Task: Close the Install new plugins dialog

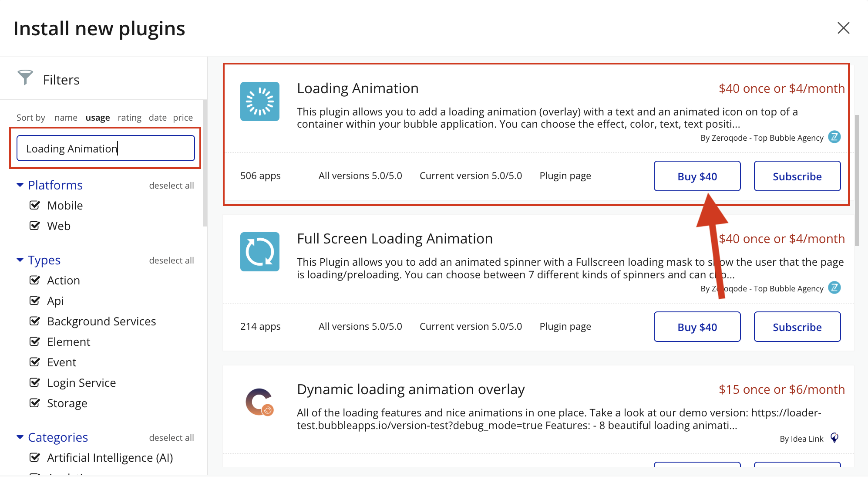Action: pos(843,28)
